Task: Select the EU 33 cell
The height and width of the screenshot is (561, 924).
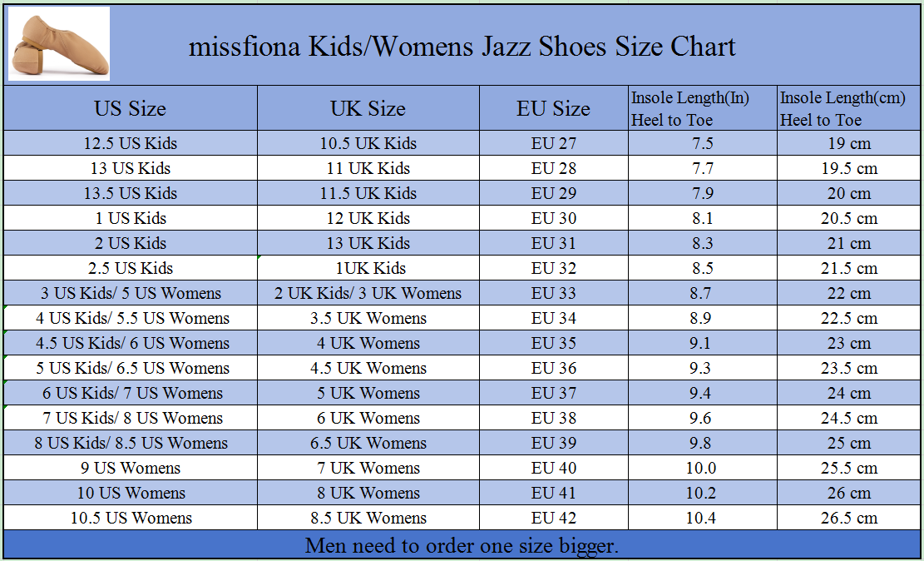Action: click(x=553, y=293)
